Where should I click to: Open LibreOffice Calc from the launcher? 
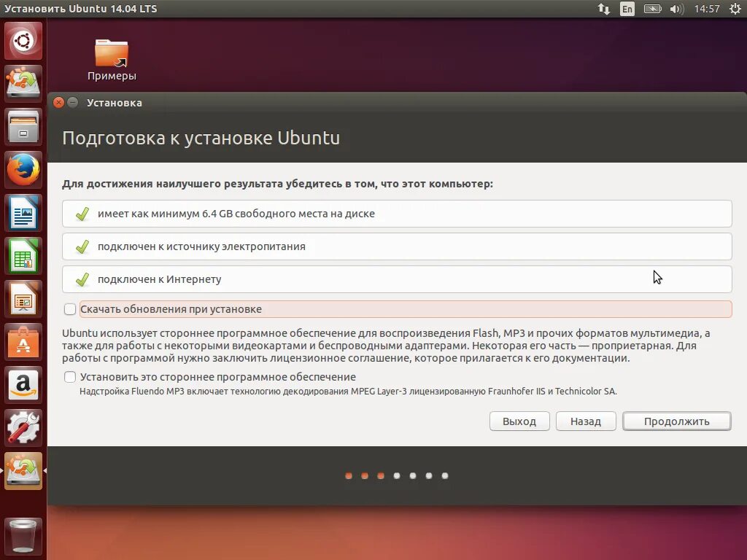[23, 256]
